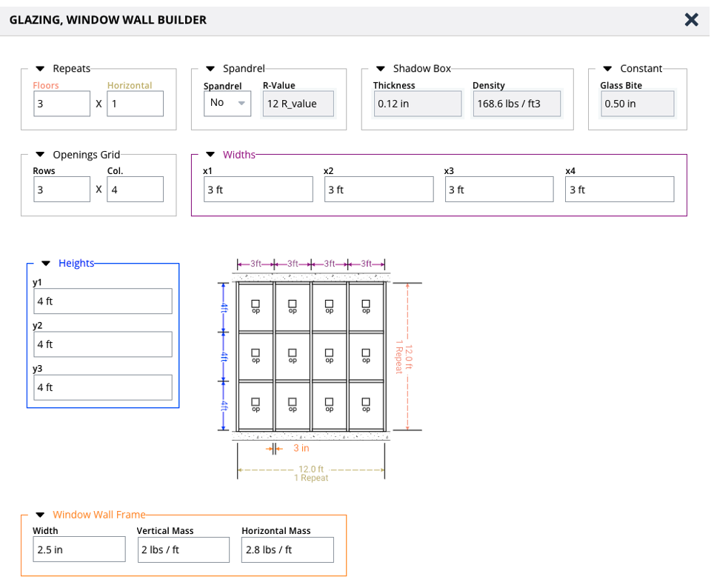Viewport: 714px width, 588px height.
Task: Click the Vertical Mass field
Action: click(x=183, y=549)
